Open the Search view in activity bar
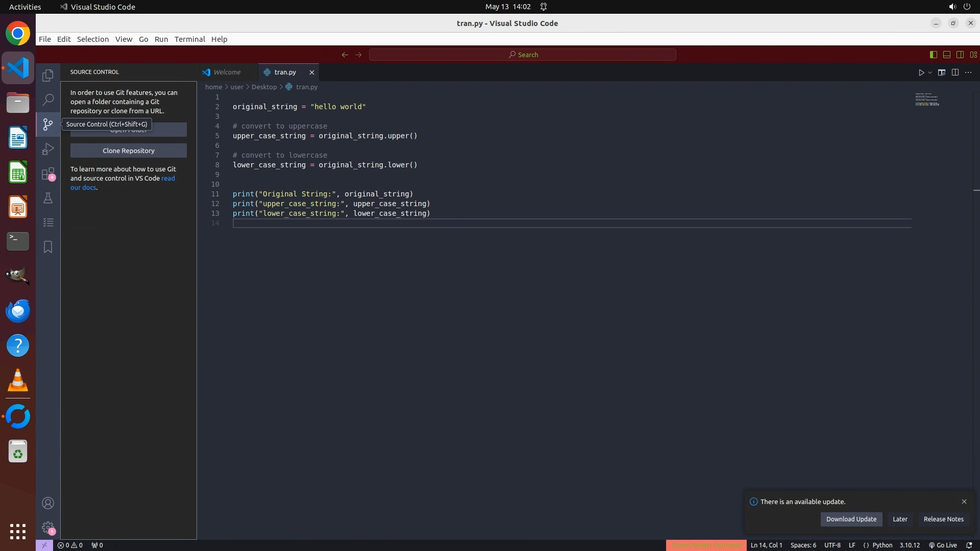This screenshot has width=980, height=551. coord(48,99)
